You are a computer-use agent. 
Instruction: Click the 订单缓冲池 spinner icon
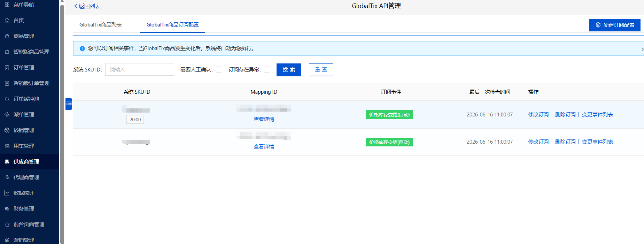(7, 99)
